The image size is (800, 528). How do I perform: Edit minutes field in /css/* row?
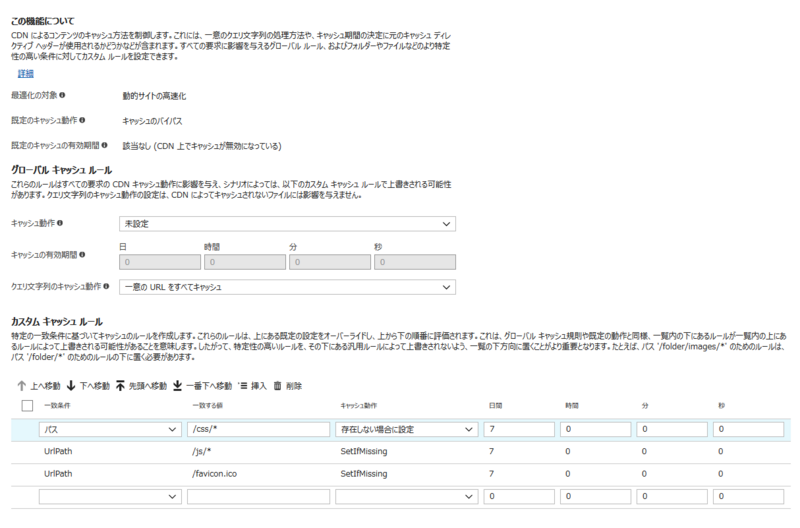[672, 430]
